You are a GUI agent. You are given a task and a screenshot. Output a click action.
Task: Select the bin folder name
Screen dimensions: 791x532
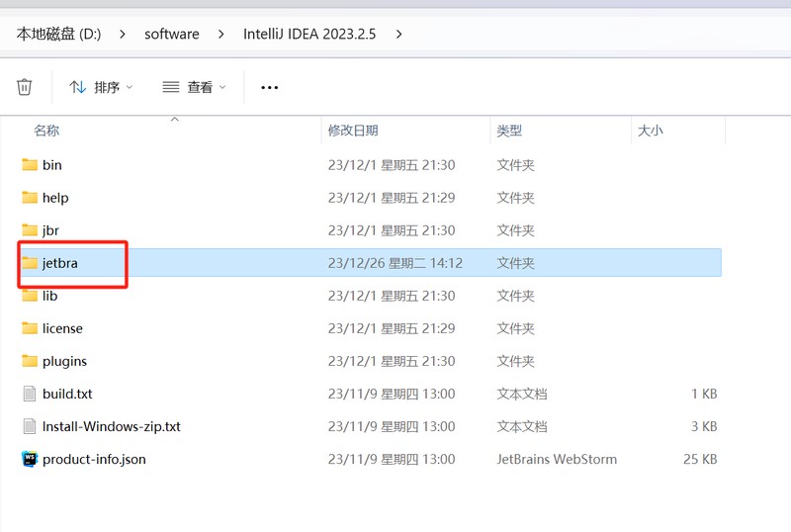52,165
